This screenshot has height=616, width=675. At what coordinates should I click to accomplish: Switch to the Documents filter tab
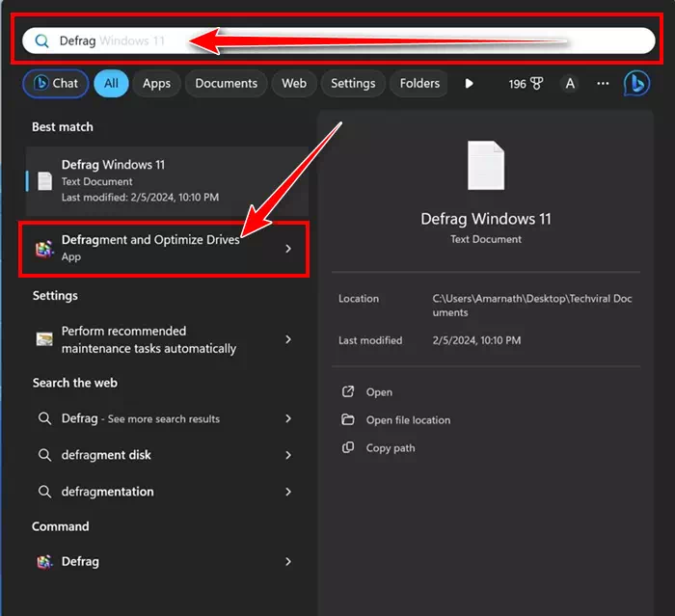point(226,83)
